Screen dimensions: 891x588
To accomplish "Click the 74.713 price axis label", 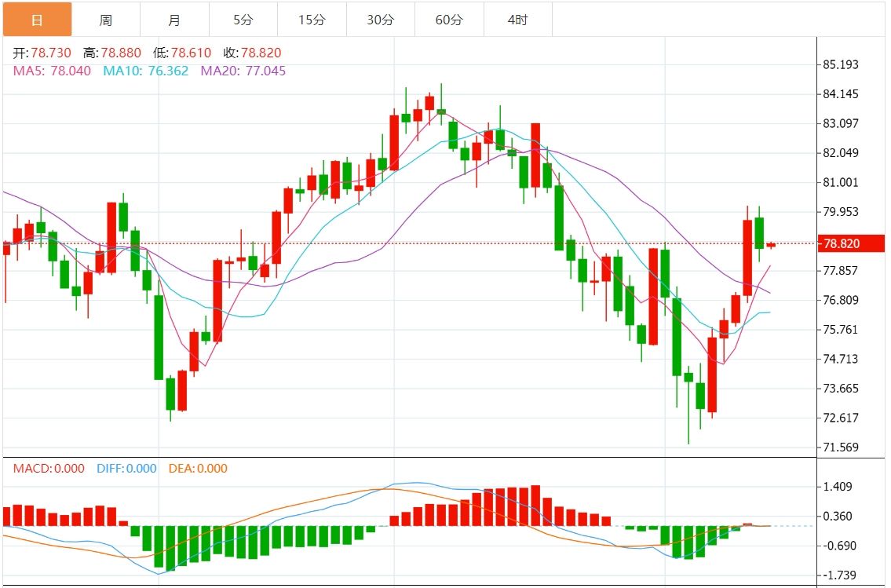I will [x=841, y=359].
